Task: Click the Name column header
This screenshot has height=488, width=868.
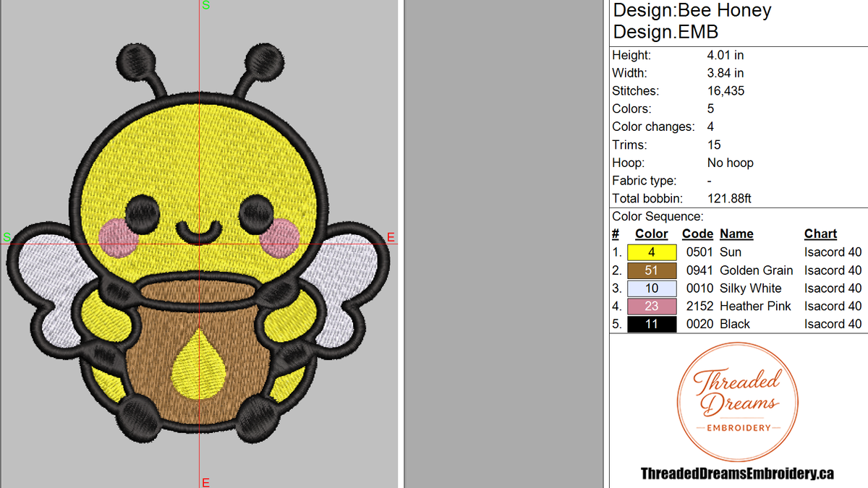Action: [736, 234]
